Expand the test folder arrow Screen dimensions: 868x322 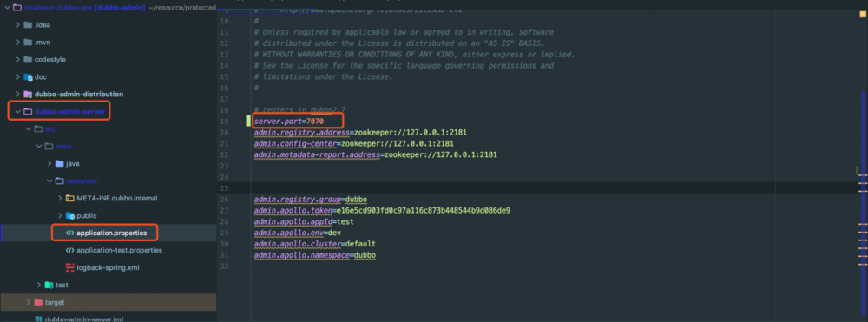[39, 285]
